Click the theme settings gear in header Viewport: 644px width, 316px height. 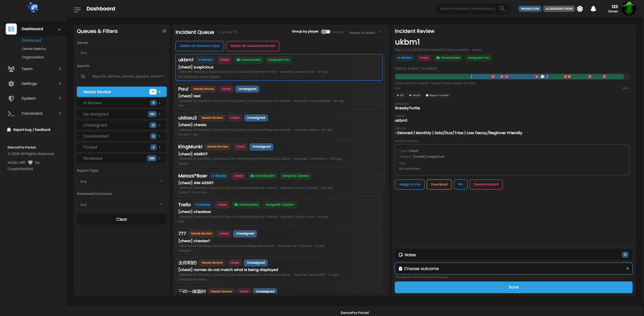click(580, 9)
